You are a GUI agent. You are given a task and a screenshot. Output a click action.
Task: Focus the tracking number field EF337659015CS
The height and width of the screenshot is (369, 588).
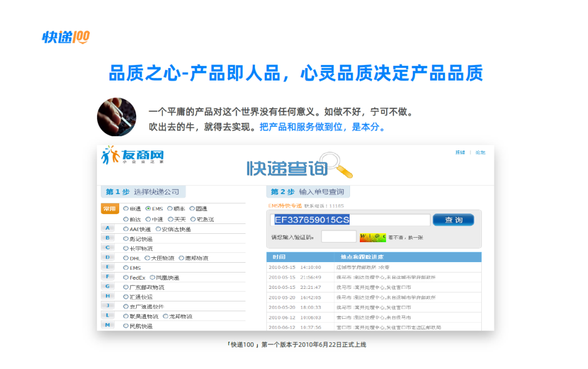[350, 220]
